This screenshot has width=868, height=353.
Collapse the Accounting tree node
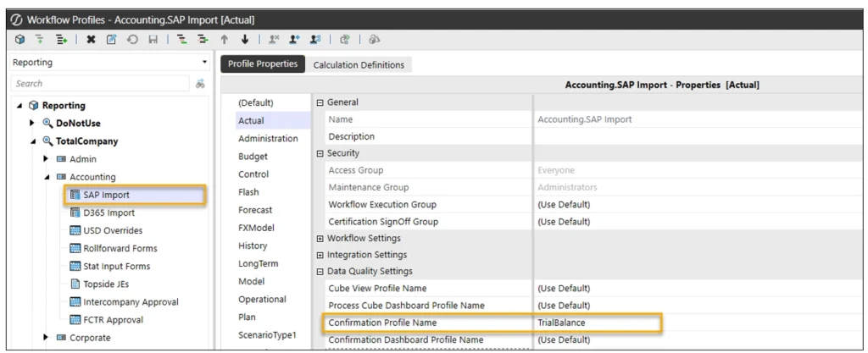click(x=47, y=177)
